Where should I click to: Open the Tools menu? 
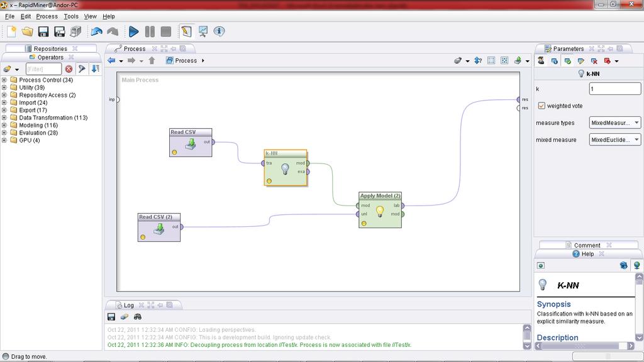pos(71,16)
